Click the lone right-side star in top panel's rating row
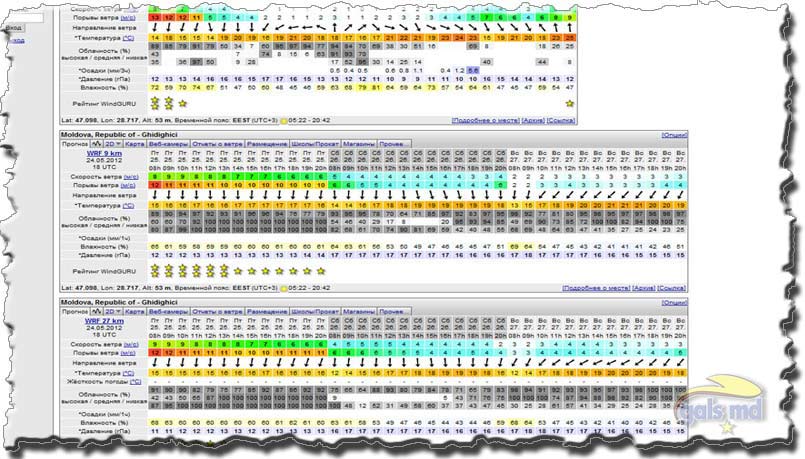Image resolution: width=805 pixels, height=459 pixels. click(x=570, y=104)
